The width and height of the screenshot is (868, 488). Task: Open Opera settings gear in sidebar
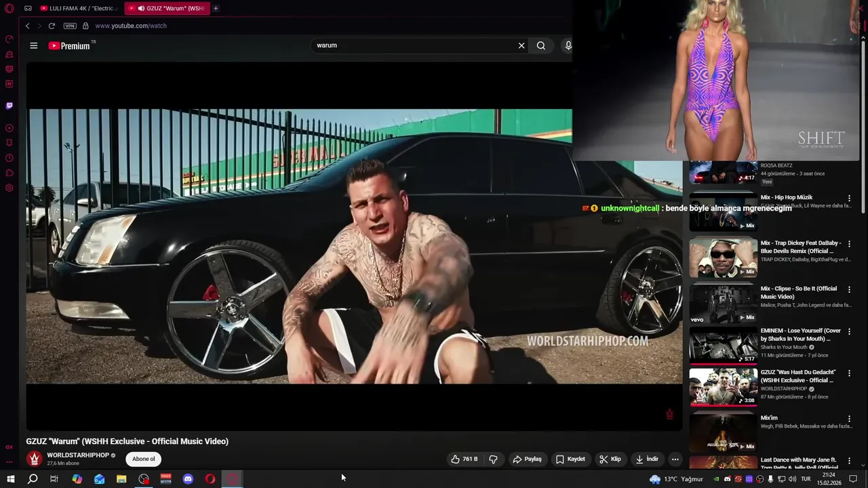(x=9, y=188)
